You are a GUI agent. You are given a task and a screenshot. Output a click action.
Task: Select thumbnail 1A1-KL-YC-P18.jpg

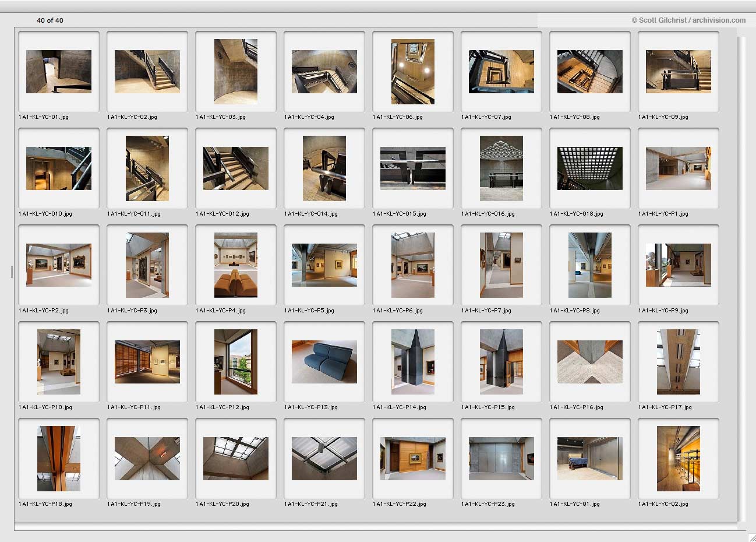point(59,459)
